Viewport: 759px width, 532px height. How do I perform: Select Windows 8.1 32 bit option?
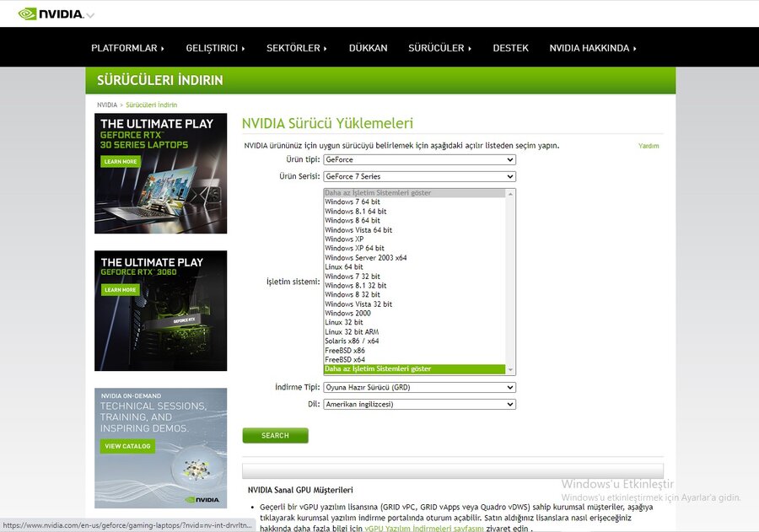414,286
